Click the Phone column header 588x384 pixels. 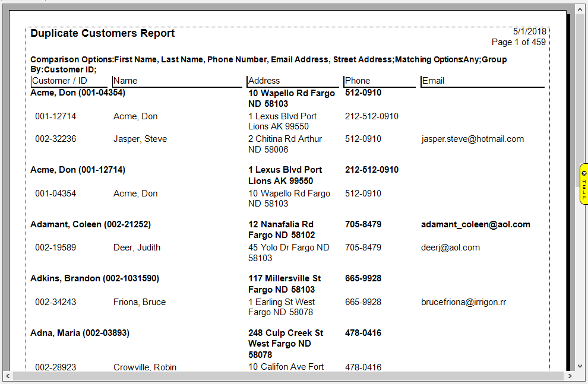pyautogui.click(x=358, y=81)
